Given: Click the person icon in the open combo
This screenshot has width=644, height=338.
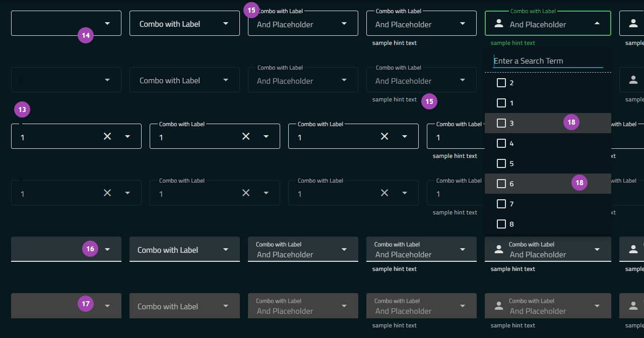Looking at the screenshot, I should [498, 23].
